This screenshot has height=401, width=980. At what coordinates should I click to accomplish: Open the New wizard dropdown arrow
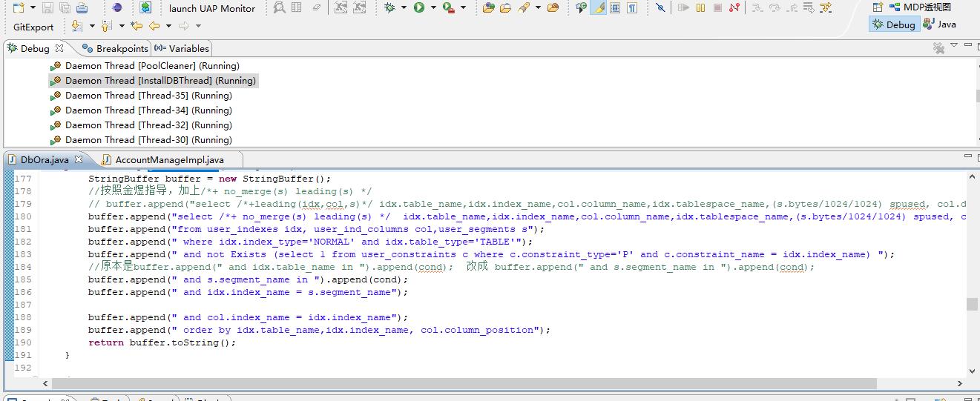33,8
